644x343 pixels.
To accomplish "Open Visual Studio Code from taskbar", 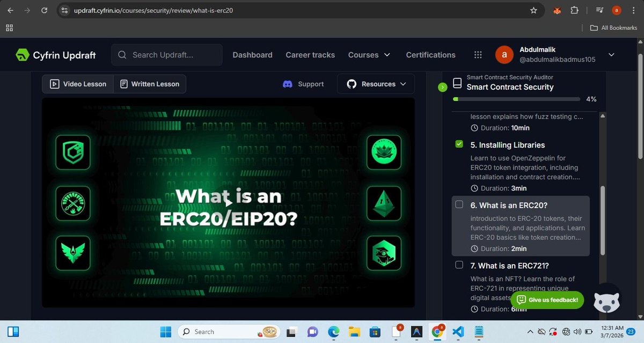I will [458, 332].
